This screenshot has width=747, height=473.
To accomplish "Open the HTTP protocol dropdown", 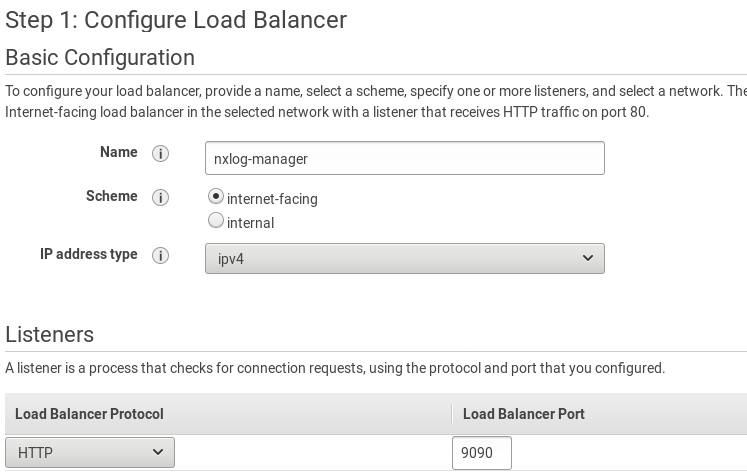I will click(x=90, y=453).
